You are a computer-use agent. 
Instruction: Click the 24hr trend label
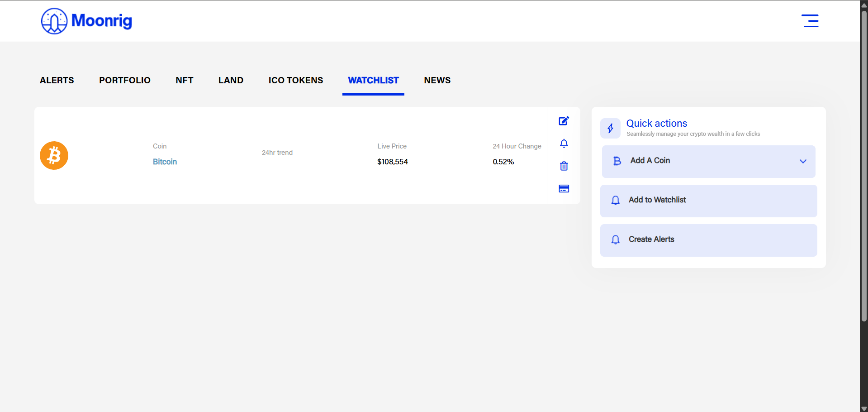pos(277,153)
